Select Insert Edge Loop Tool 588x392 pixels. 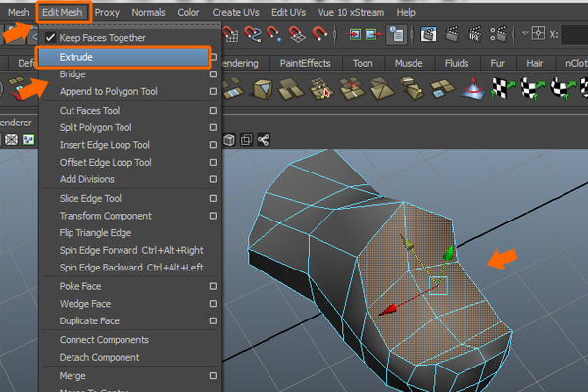(105, 145)
